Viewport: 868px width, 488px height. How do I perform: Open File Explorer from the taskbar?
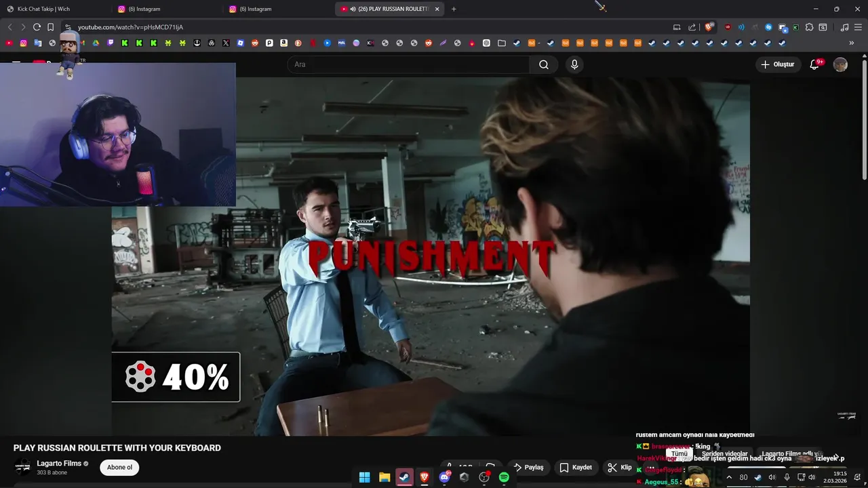tap(384, 477)
